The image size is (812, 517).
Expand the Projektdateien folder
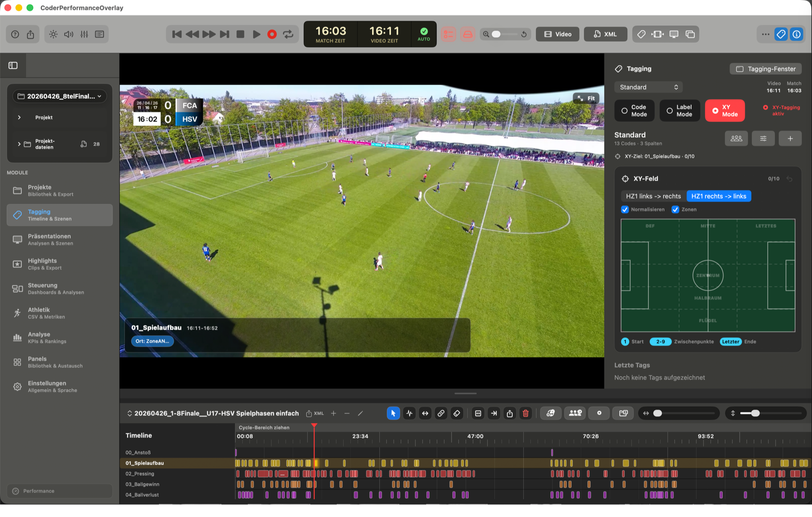tap(19, 144)
